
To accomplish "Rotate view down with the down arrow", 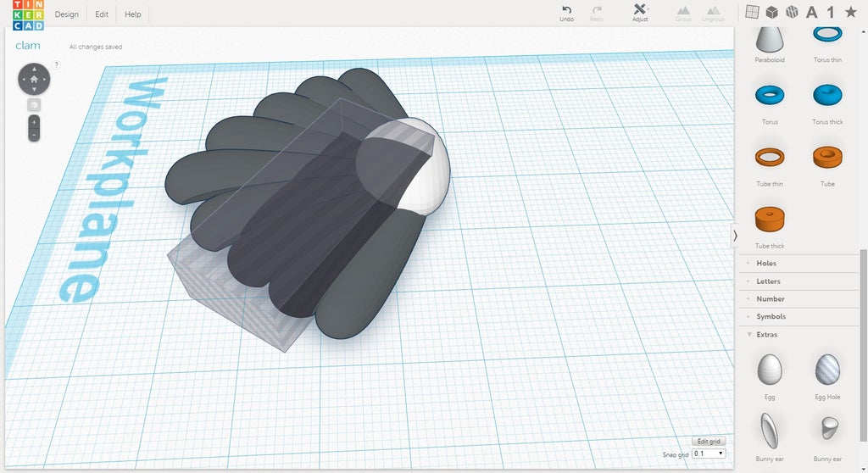I will click(34, 90).
